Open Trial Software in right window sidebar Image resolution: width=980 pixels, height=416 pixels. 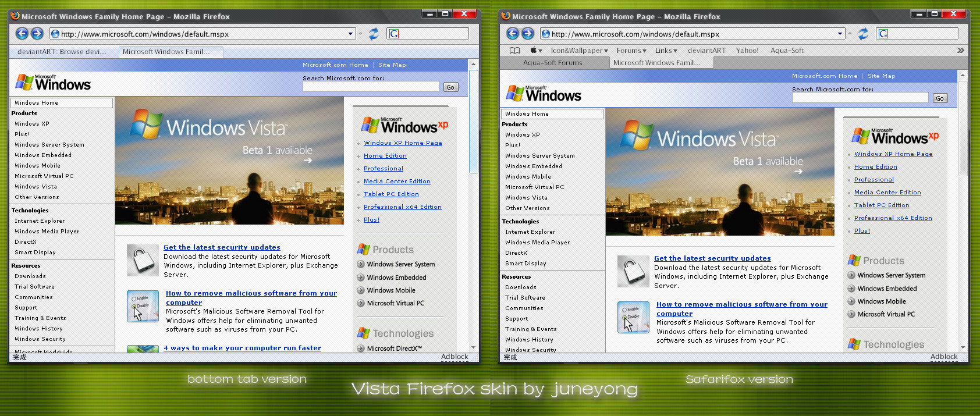525,298
